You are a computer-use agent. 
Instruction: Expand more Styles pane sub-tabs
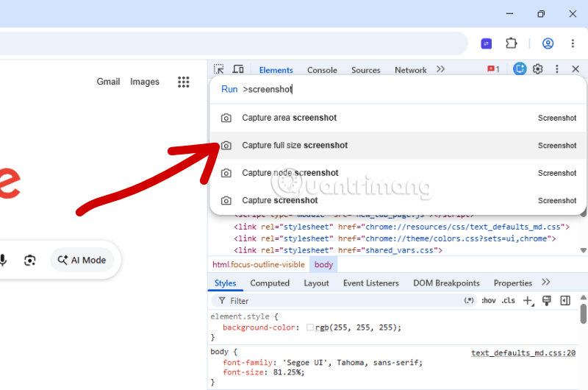click(546, 282)
